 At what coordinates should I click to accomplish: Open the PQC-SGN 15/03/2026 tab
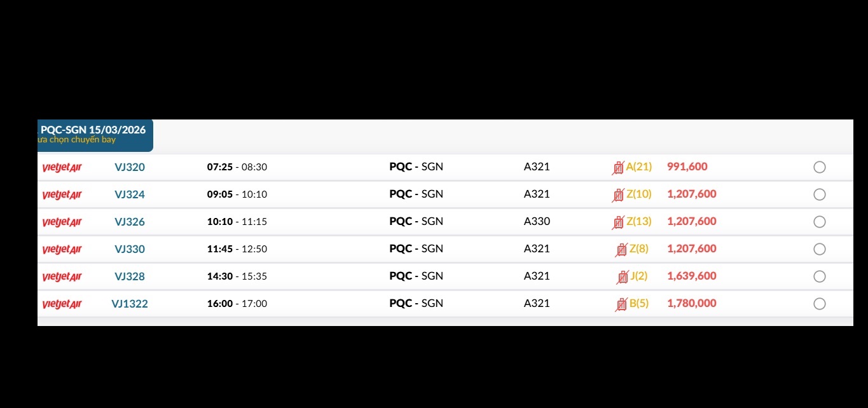(94, 134)
